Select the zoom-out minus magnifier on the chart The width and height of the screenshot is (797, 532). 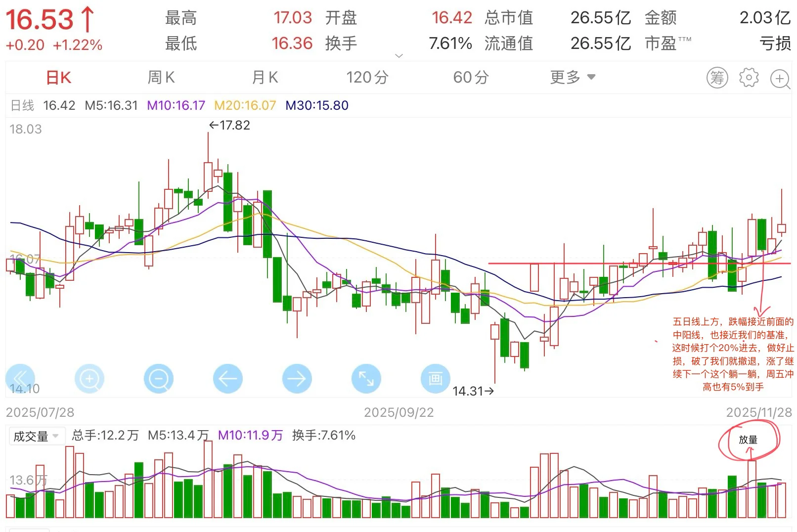pyautogui.click(x=158, y=379)
